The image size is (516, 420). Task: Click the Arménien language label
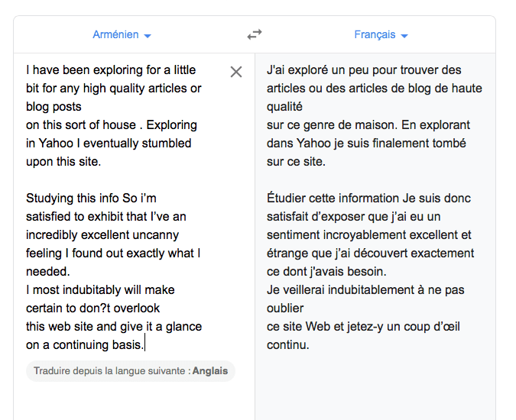pos(115,35)
